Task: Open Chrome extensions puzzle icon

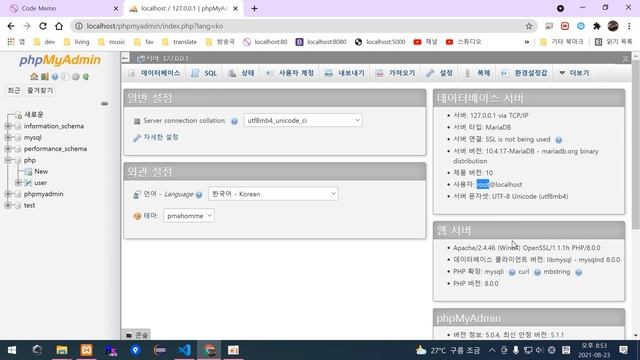Action: click(597, 26)
